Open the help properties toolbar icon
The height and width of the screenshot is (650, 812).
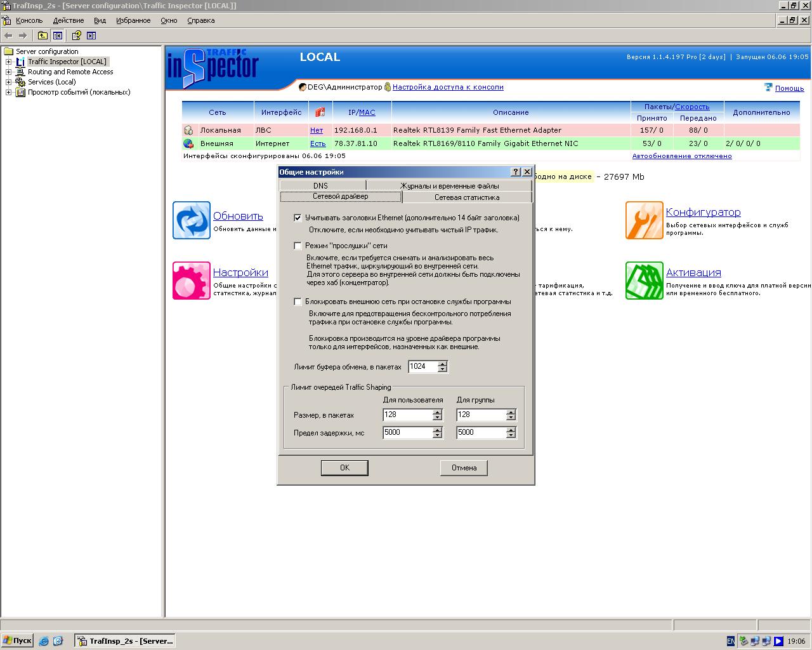[76, 36]
